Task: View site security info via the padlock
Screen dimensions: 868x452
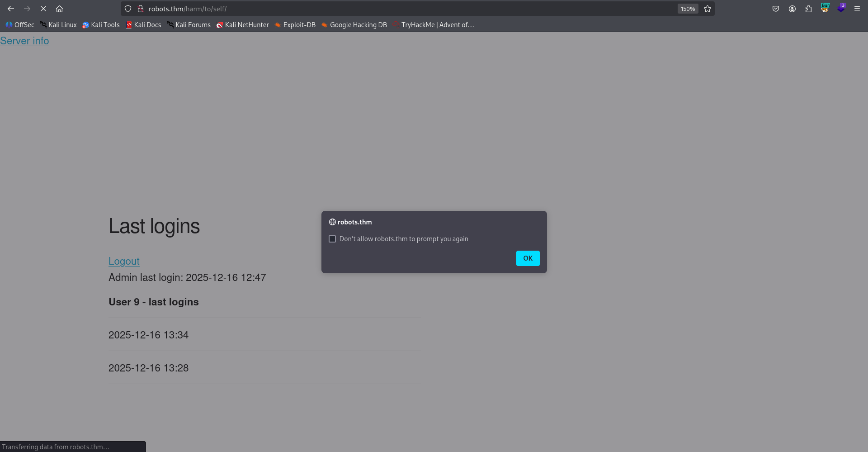Action: 140,9
